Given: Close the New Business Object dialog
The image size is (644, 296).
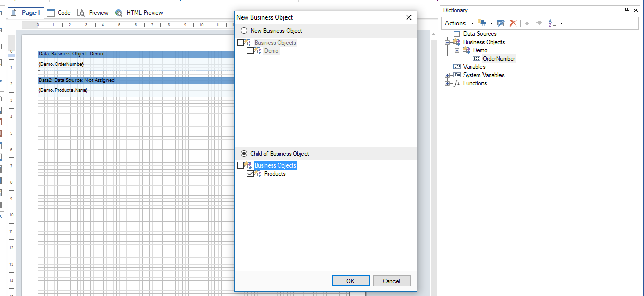Looking at the screenshot, I should [x=409, y=17].
